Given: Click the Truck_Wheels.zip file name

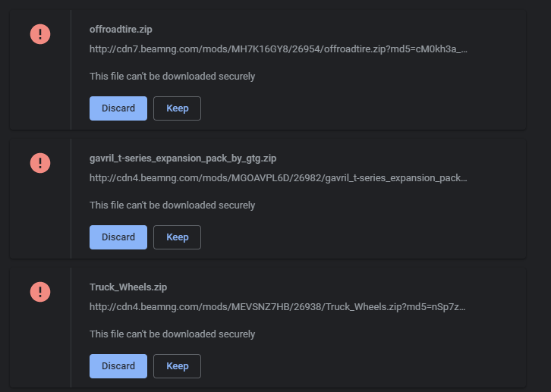Looking at the screenshot, I should point(128,287).
